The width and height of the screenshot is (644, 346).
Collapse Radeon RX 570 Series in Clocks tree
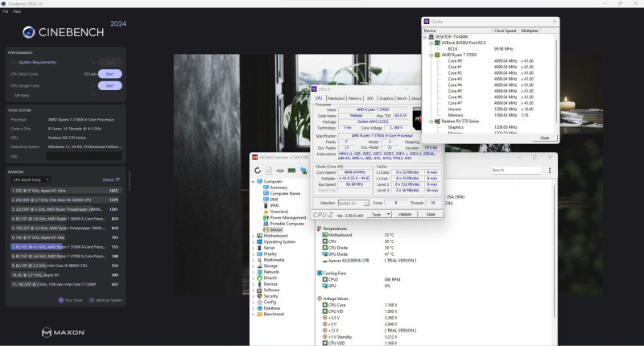[x=431, y=122]
